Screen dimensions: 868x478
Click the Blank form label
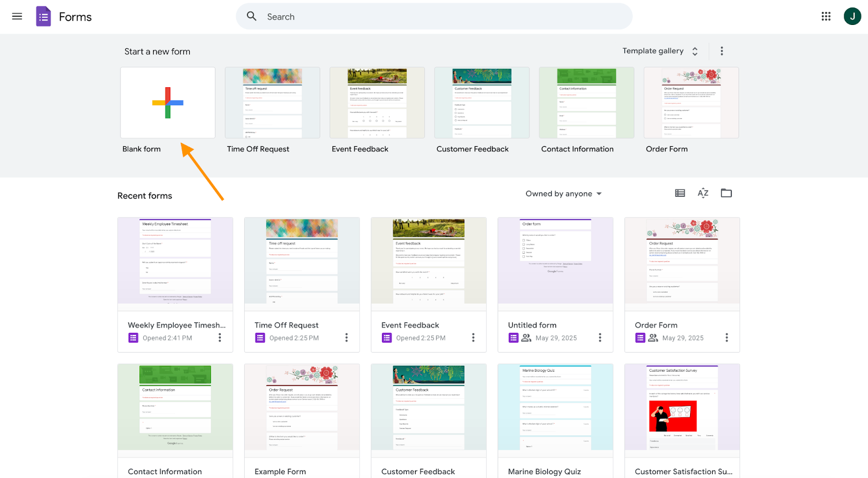point(142,149)
